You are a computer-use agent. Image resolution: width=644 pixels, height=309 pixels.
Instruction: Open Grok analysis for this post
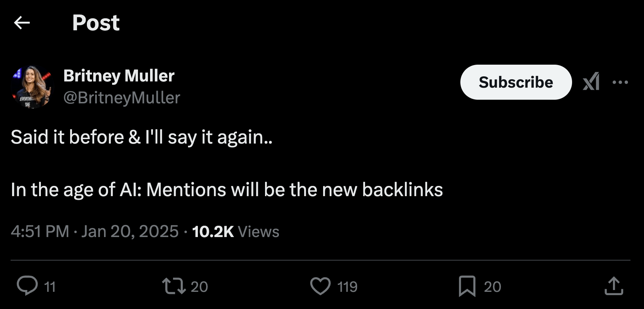[591, 82]
